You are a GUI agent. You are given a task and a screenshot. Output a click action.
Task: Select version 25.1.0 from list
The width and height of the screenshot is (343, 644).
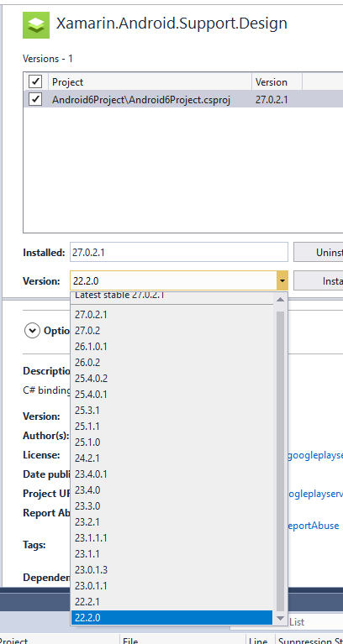point(171,442)
